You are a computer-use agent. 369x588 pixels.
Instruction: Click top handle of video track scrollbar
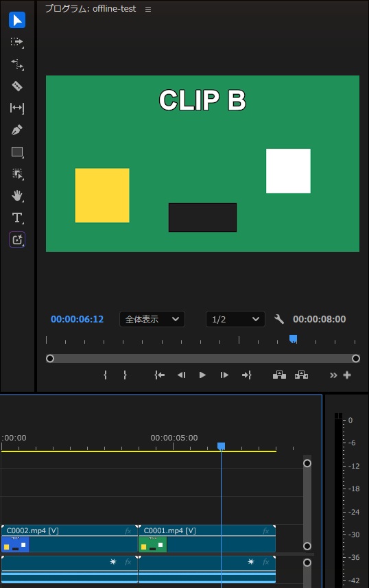(307, 463)
